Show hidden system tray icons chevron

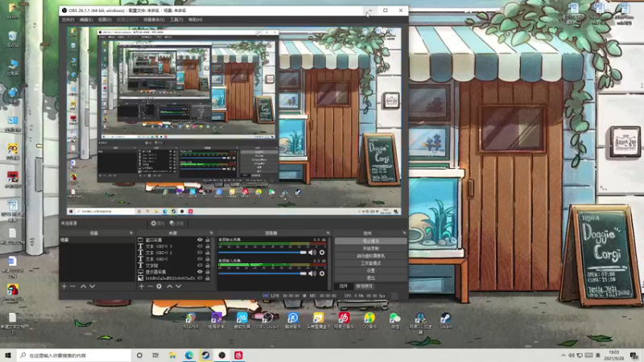coord(563,356)
